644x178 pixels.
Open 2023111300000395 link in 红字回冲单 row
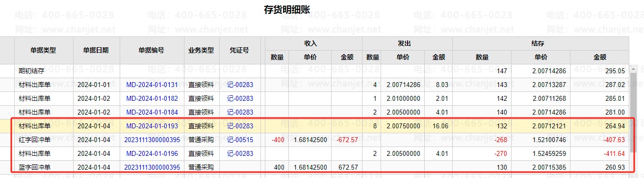click(152, 140)
